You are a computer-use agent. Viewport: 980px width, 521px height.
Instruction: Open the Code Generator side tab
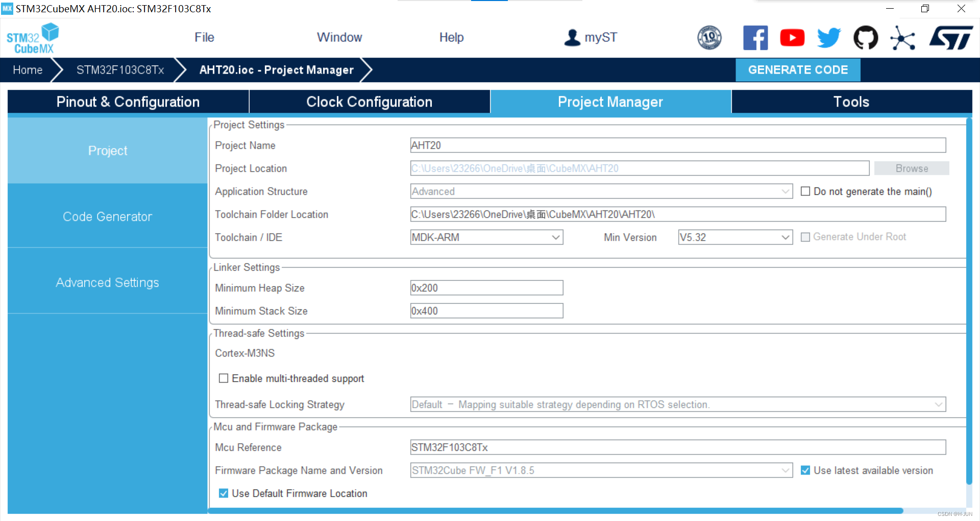[108, 217]
